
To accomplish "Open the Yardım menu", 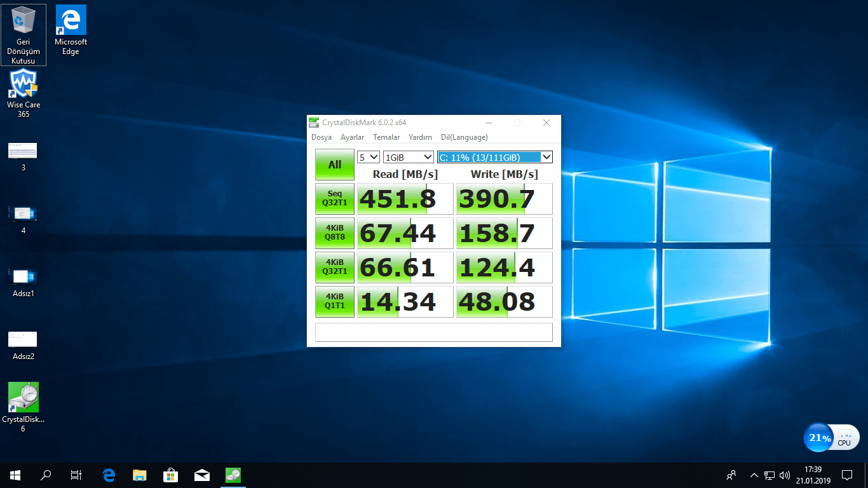I will 420,137.
